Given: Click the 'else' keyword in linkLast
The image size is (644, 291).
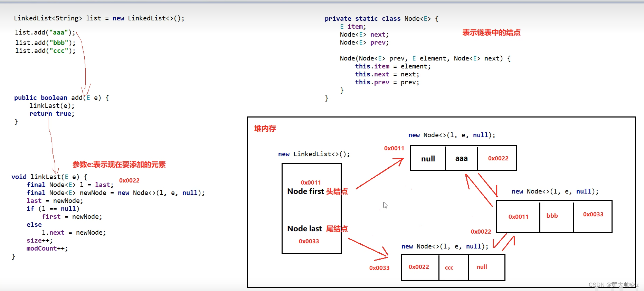Looking at the screenshot, I should coord(34,225).
